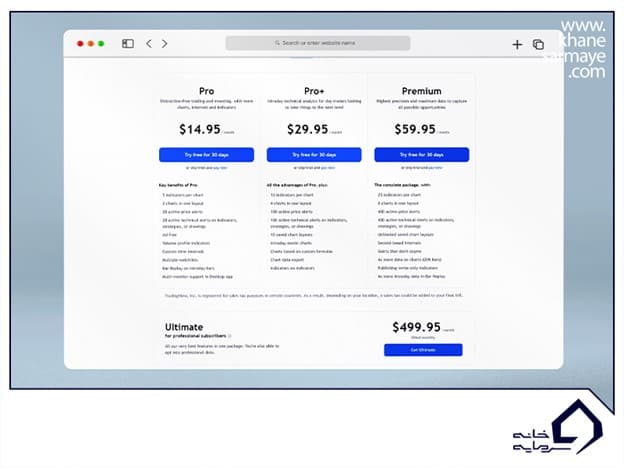Click '10 saved chart layouts' line

coord(291,235)
